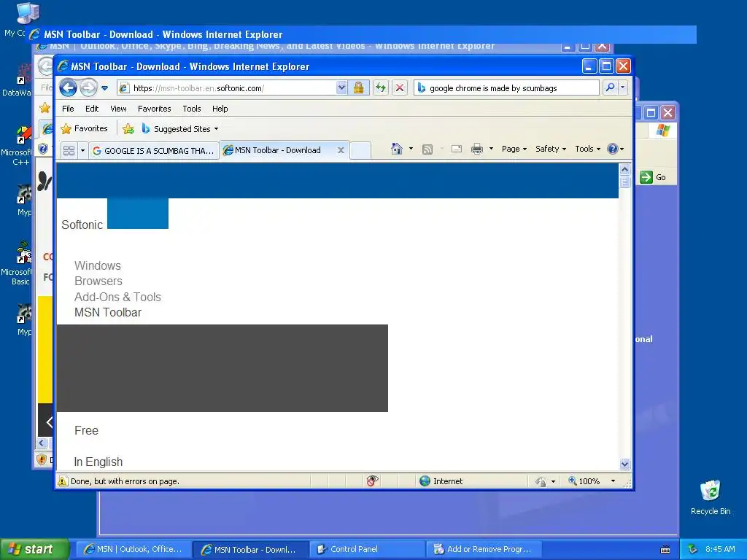Open the Tools menu in menu bar
The image size is (747, 560).
tap(192, 109)
